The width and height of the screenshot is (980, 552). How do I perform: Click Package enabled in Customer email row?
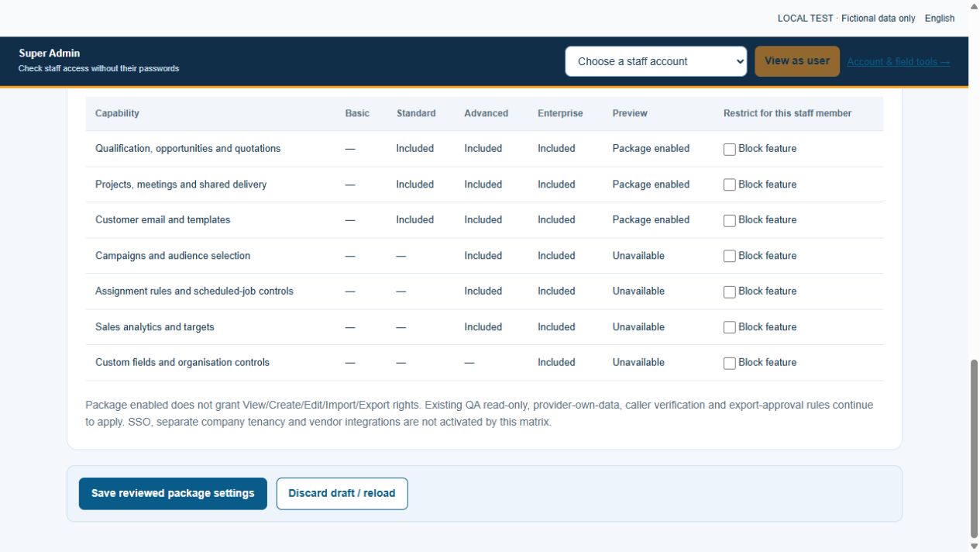[651, 220]
